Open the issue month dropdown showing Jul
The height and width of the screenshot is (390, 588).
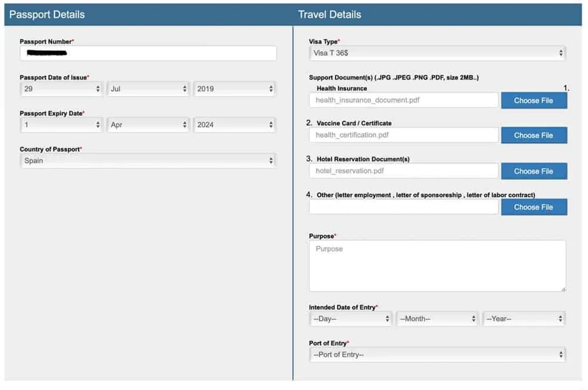(x=148, y=89)
